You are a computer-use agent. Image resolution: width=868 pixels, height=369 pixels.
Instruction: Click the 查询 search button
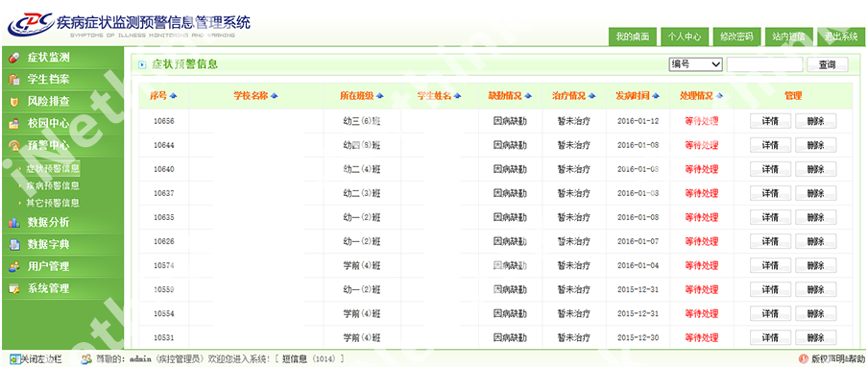coord(827,64)
